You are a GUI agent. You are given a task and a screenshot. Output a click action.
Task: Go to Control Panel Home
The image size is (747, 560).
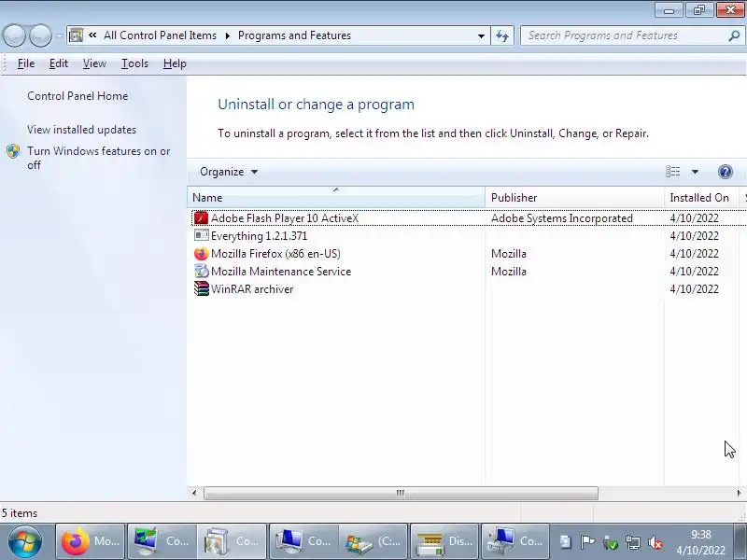78,96
